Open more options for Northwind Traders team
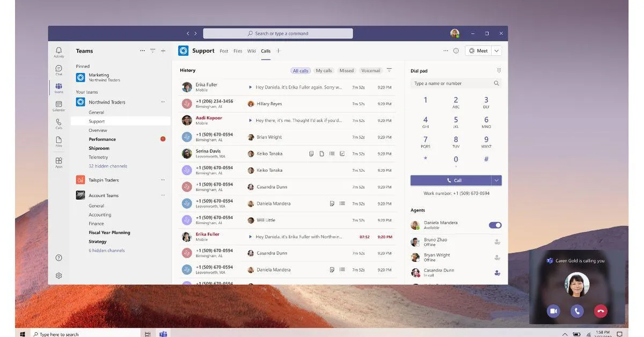This screenshot has width=644, height=337. pos(163,102)
